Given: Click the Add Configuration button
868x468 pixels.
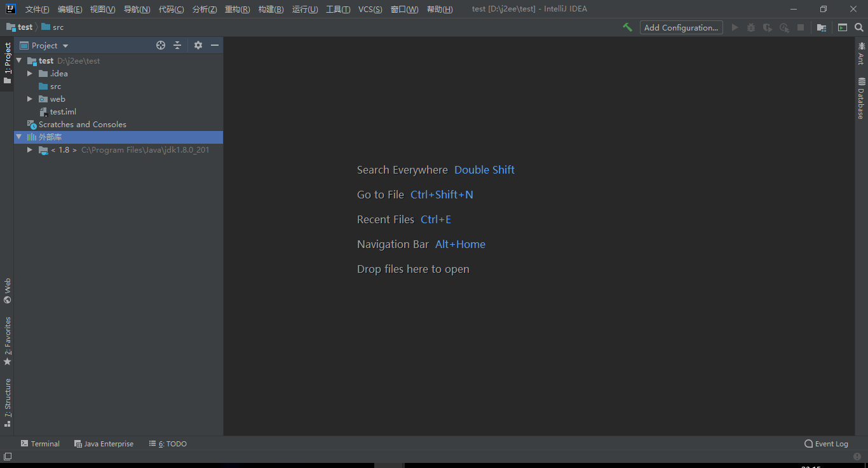Looking at the screenshot, I should point(681,27).
